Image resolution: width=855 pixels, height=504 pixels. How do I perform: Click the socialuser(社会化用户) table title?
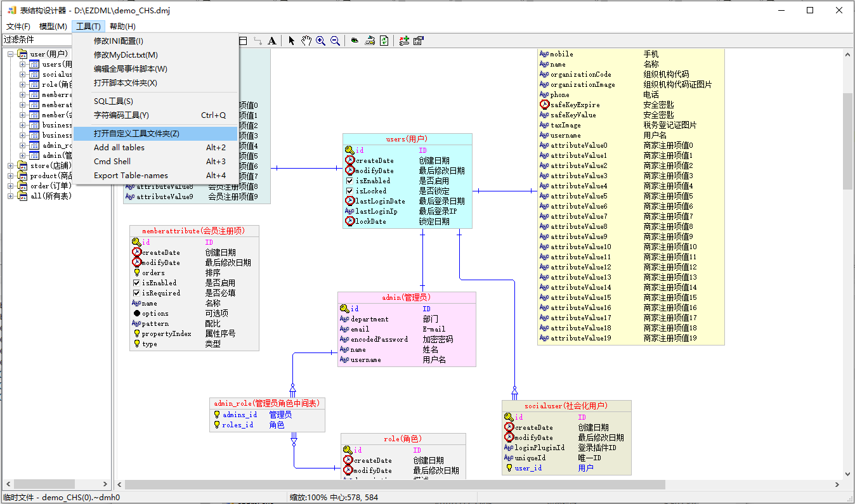point(566,406)
